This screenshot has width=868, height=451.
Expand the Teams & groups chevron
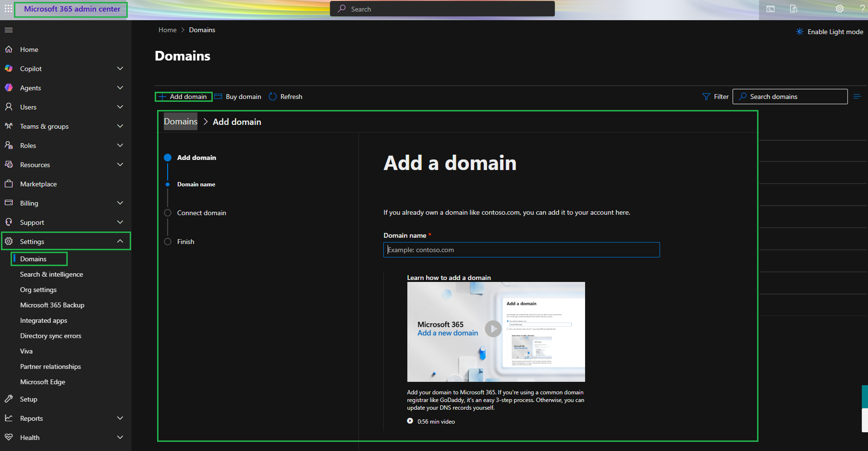pos(120,126)
